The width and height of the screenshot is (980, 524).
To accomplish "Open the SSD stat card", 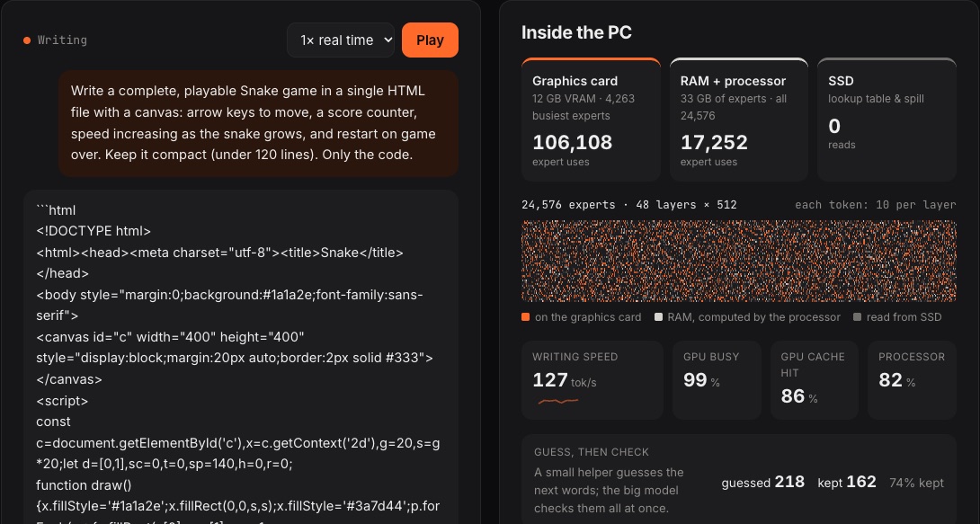I will 886,120.
